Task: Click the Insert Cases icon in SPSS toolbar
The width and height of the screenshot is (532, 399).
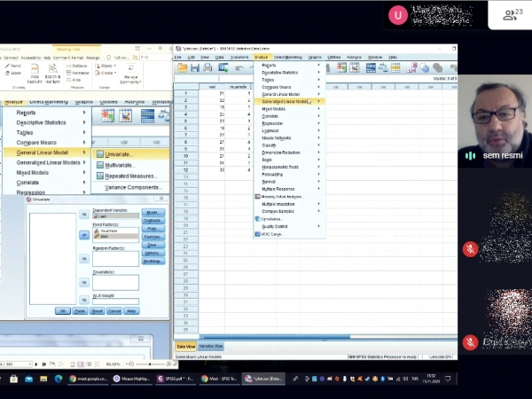Action: [x=341, y=68]
